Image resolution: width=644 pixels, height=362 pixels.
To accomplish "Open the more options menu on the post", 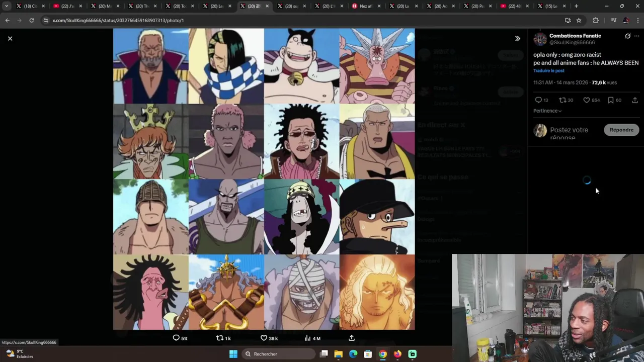I will click(x=636, y=36).
